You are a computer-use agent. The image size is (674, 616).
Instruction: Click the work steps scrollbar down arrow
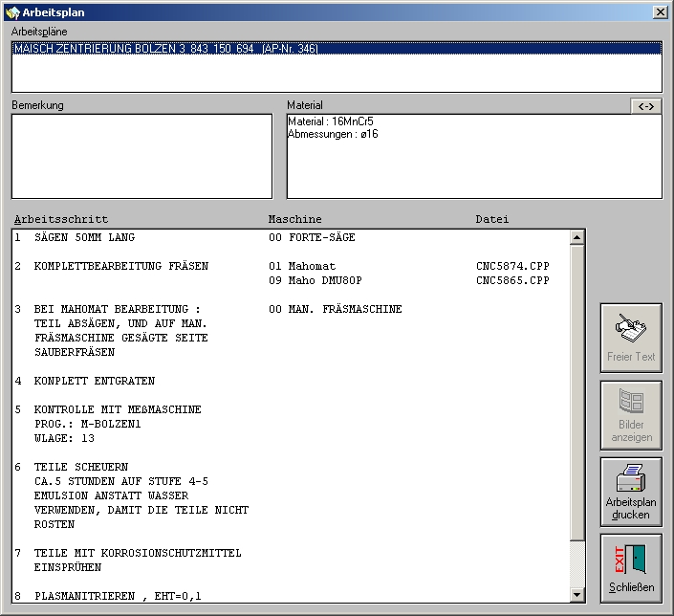click(x=576, y=595)
